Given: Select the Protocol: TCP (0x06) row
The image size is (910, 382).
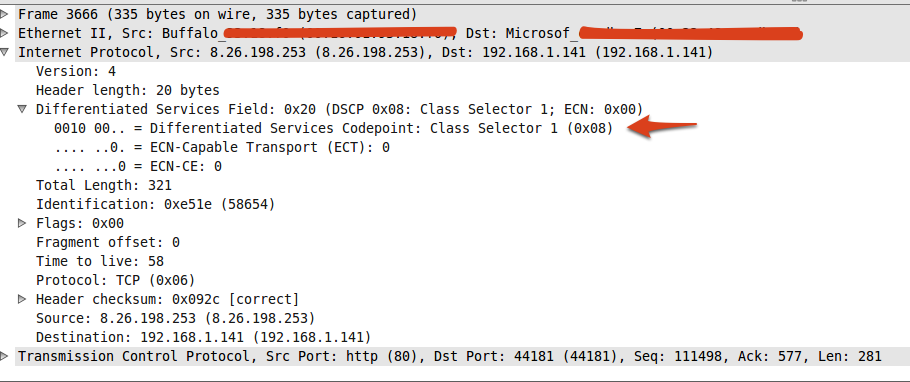Looking at the screenshot, I should (115, 280).
